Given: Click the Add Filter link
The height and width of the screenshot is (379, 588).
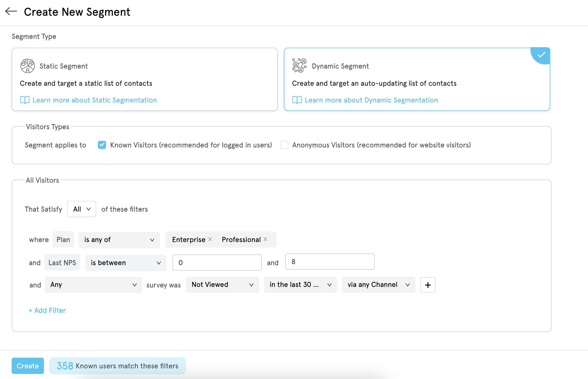Looking at the screenshot, I should coord(47,311).
